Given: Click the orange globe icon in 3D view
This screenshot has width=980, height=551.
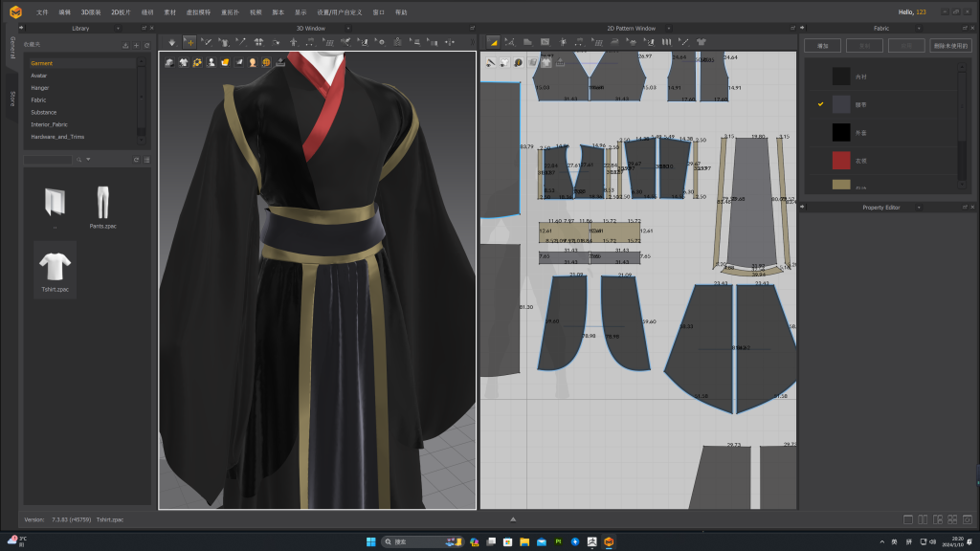Looking at the screenshot, I should coord(266,62).
